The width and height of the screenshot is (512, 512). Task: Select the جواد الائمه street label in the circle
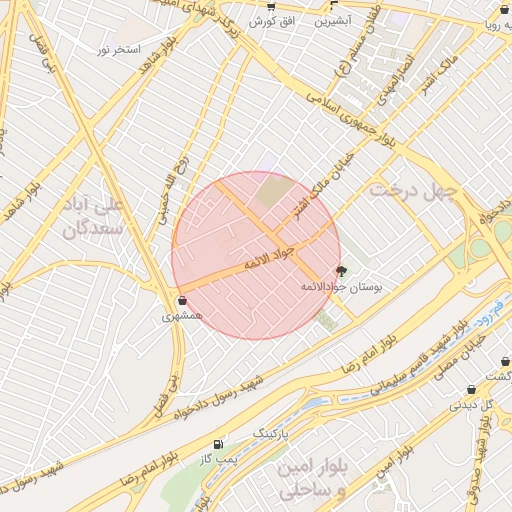pos(269,258)
